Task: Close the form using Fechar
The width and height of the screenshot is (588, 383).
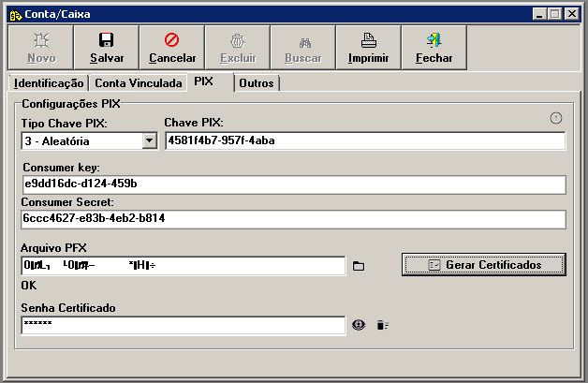Action: click(434, 48)
